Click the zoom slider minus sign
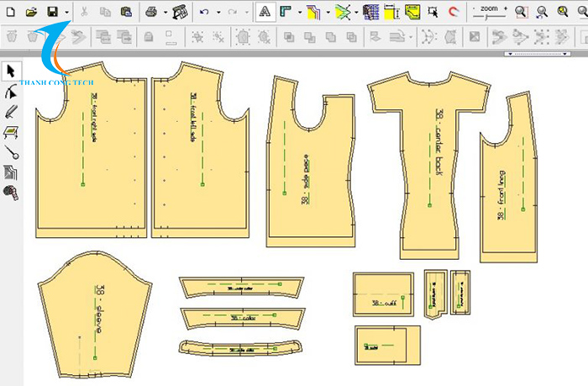Screen dimensions: 588x386 click(x=475, y=8)
